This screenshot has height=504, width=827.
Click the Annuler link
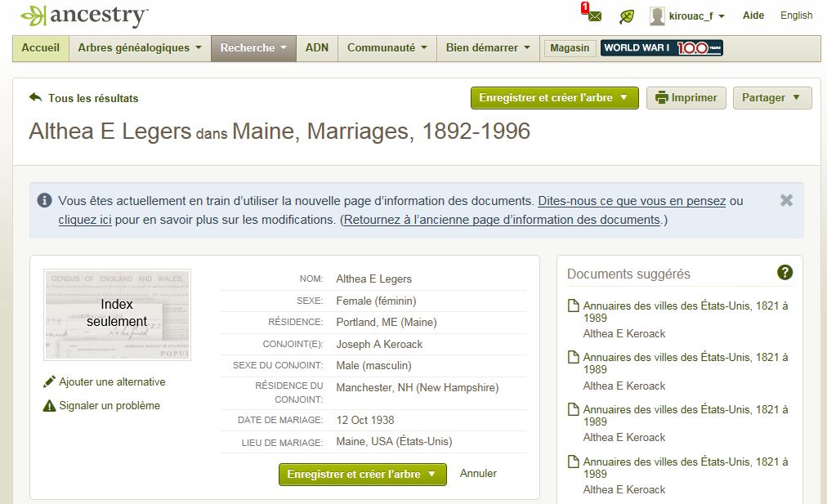(478, 474)
